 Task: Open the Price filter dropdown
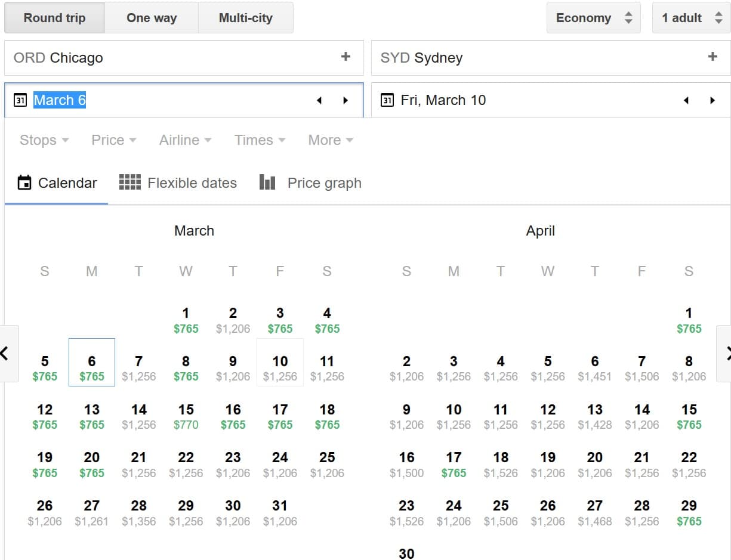tap(114, 140)
